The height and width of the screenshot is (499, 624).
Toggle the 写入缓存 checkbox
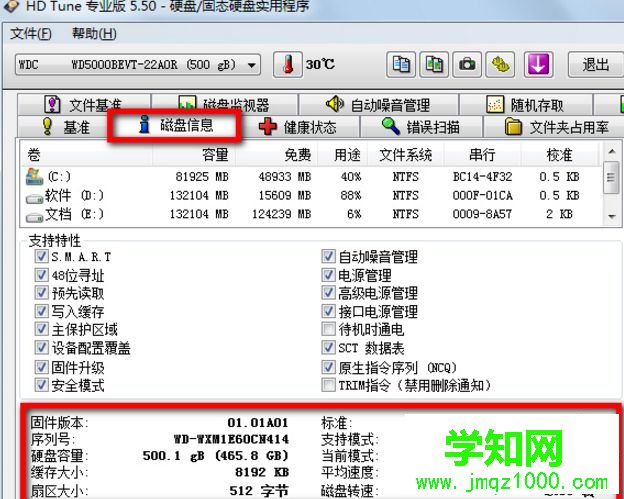pos(41,311)
